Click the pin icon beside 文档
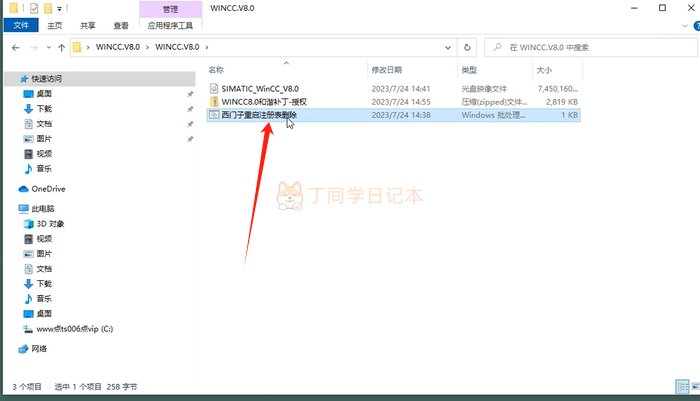Screen dimensions: 700x401 click(x=190, y=124)
